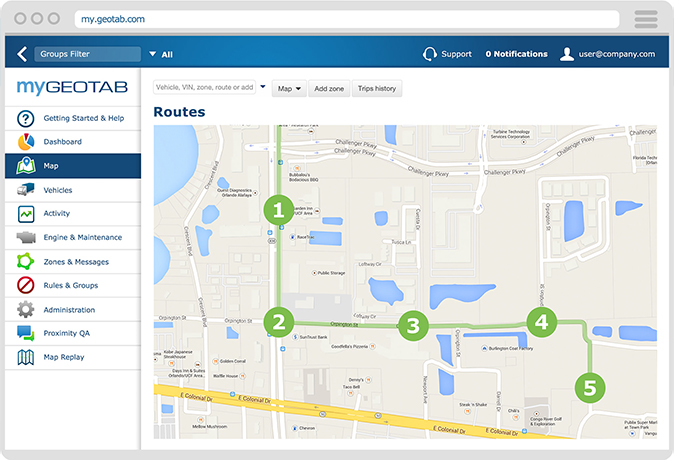Select route stop marker 2
The image size is (674, 460).
pyautogui.click(x=279, y=322)
